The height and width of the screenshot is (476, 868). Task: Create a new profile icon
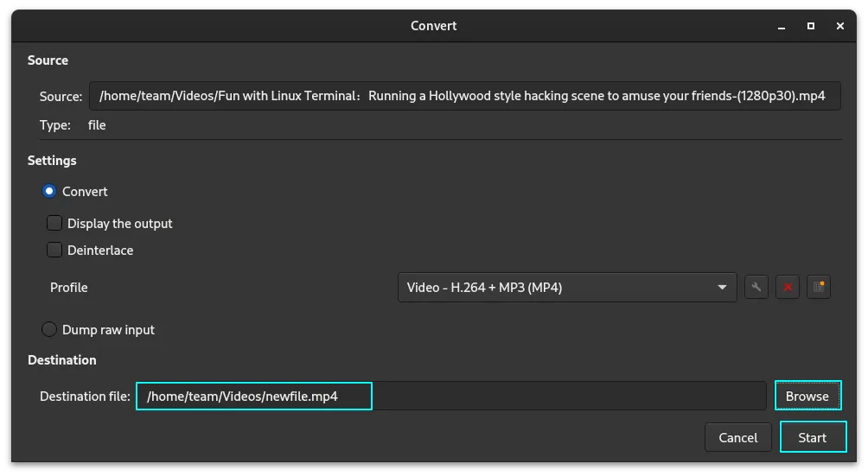(x=819, y=287)
